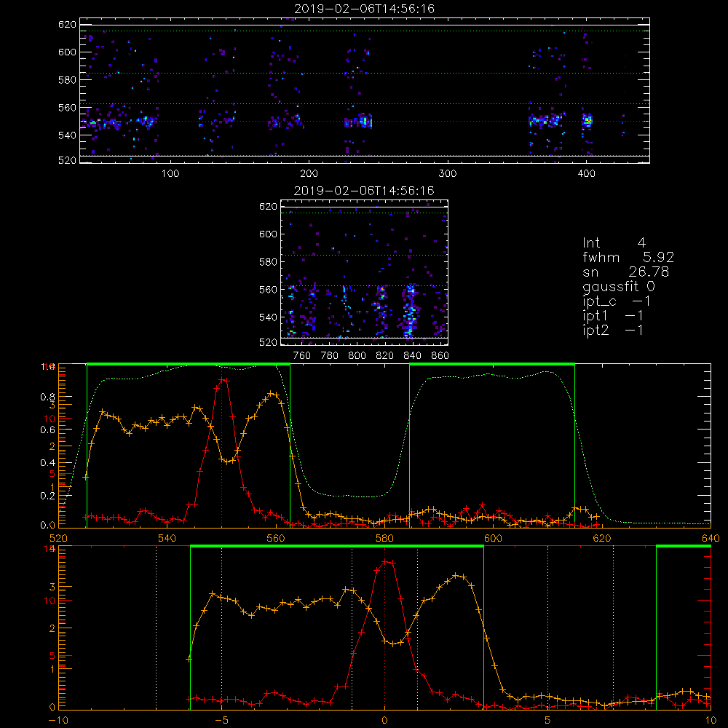The width and height of the screenshot is (728, 728).
Task: Click x-axis label 520 on profile plot
Action: pyautogui.click(x=58, y=539)
